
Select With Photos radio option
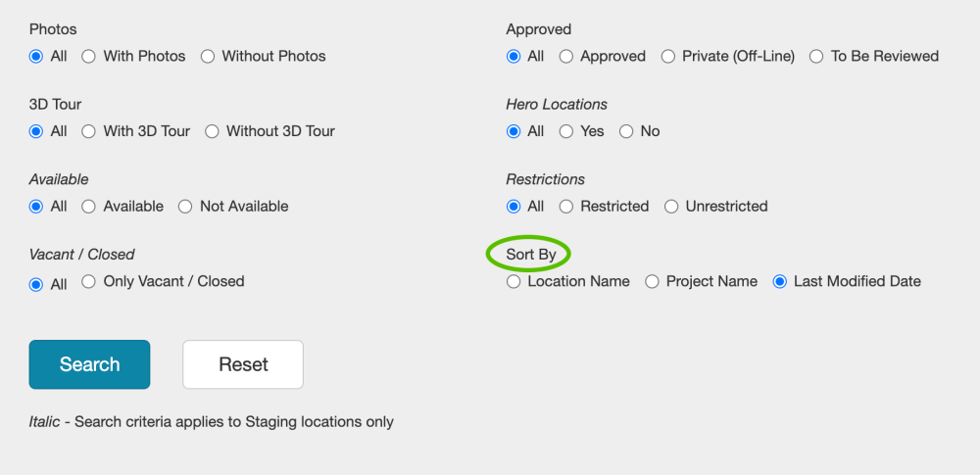click(x=89, y=57)
